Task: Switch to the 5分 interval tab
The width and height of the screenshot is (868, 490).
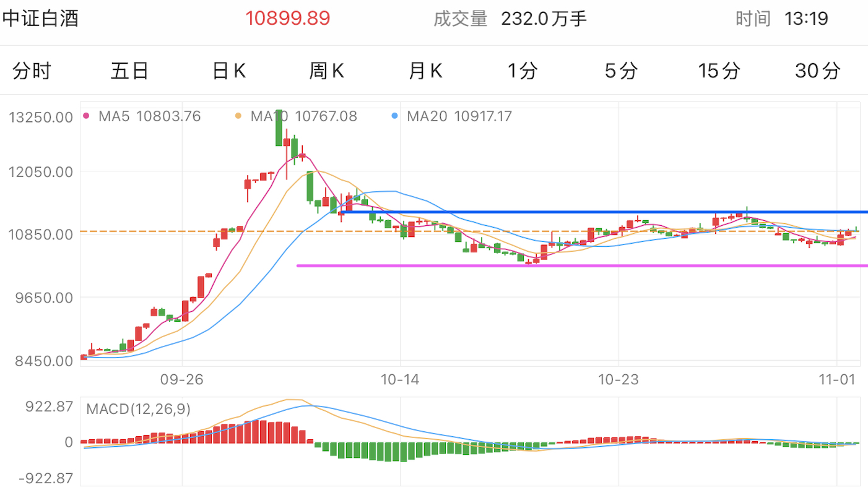Action: coord(621,71)
